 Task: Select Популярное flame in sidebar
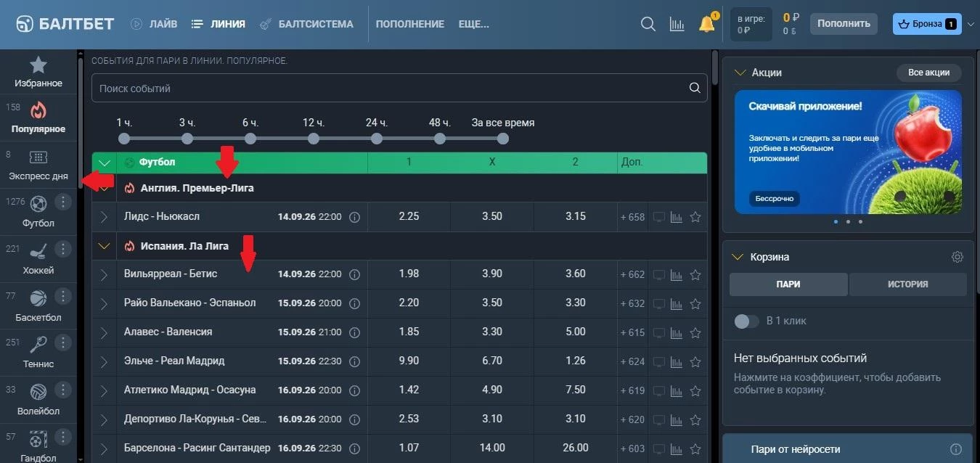(38, 111)
